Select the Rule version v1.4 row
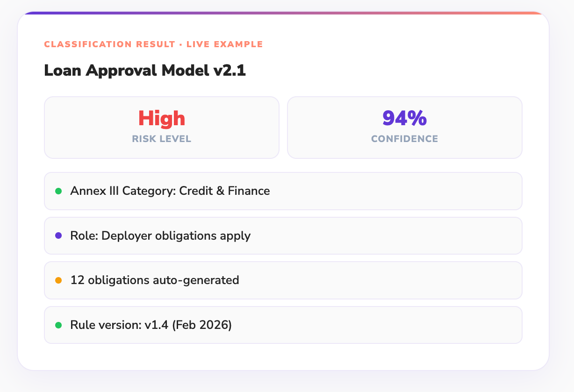This screenshot has height=392, width=574. [x=283, y=325]
